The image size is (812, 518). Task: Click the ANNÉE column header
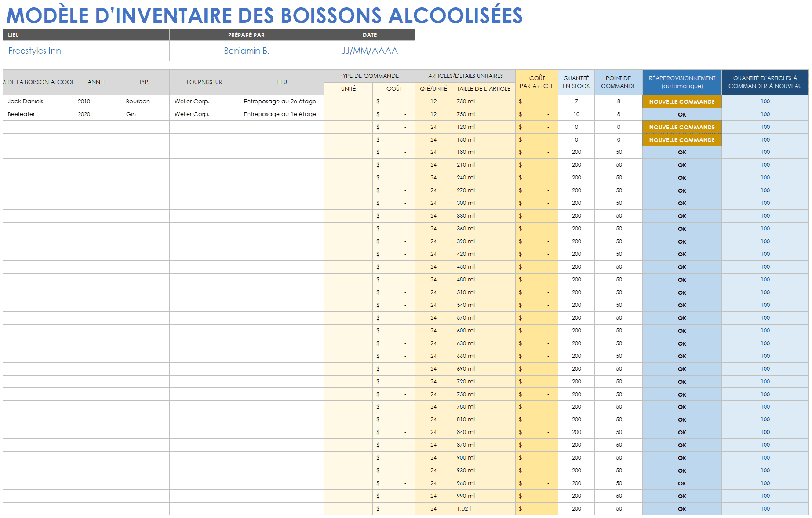coord(97,82)
